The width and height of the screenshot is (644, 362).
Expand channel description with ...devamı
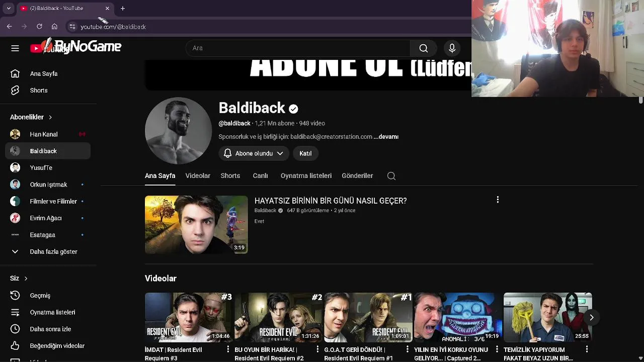(x=386, y=137)
